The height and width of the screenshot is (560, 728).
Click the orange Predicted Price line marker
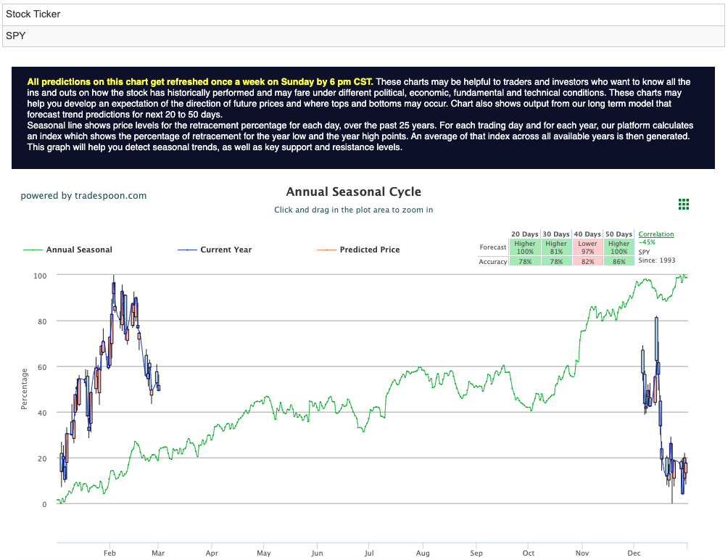326,250
